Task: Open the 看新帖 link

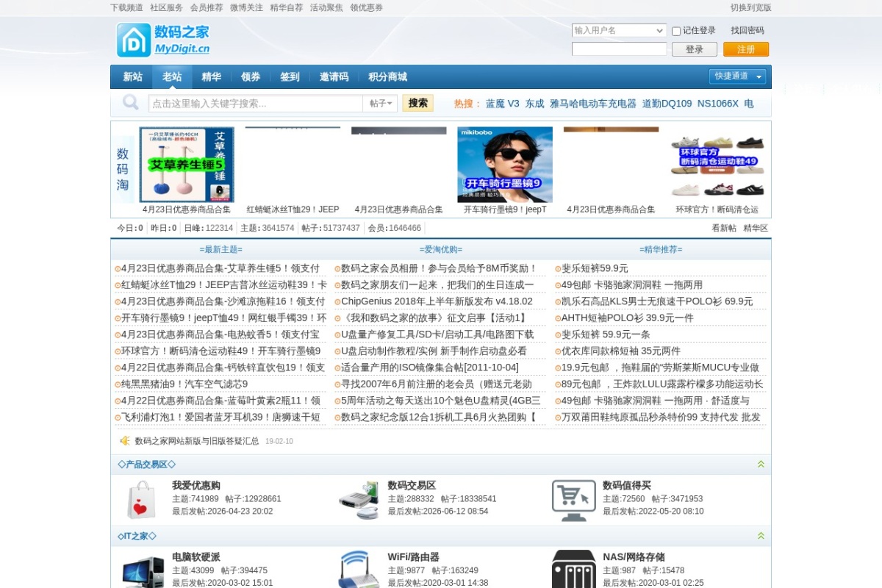Action: pyautogui.click(x=724, y=229)
